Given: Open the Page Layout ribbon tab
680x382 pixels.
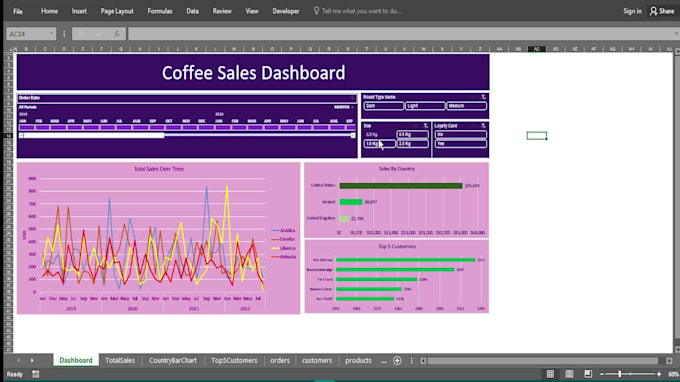Looking at the screenshot, I should click(x=117, y=11).
